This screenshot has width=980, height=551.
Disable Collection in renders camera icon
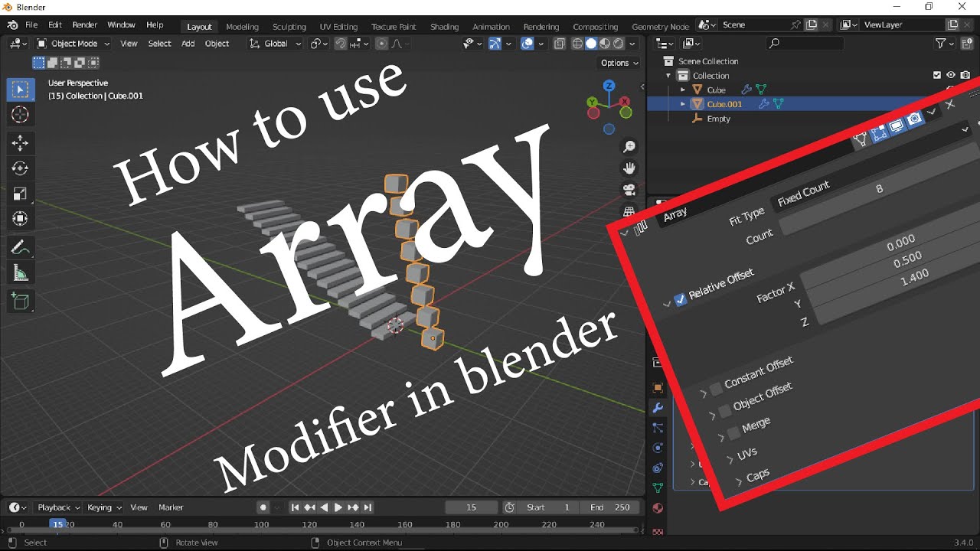(965, 75)
